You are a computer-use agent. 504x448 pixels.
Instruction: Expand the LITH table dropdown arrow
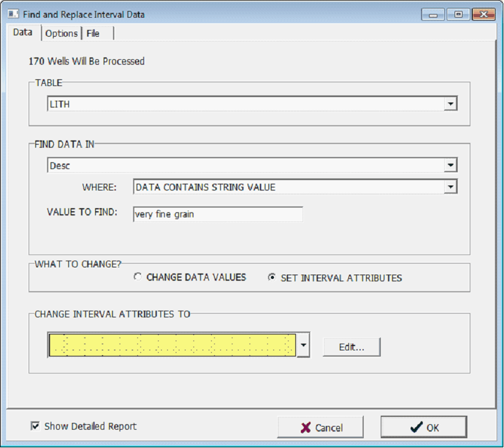point(450,104)
